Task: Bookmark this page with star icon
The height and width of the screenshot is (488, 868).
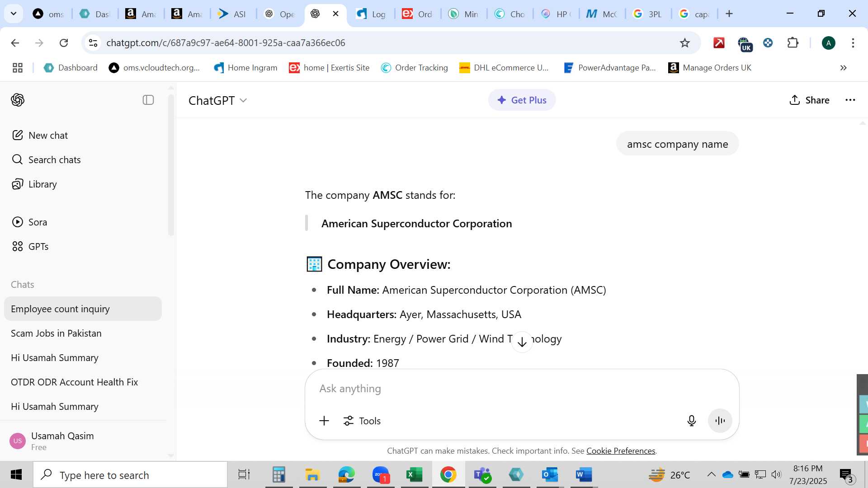Action: pos(685,43)
